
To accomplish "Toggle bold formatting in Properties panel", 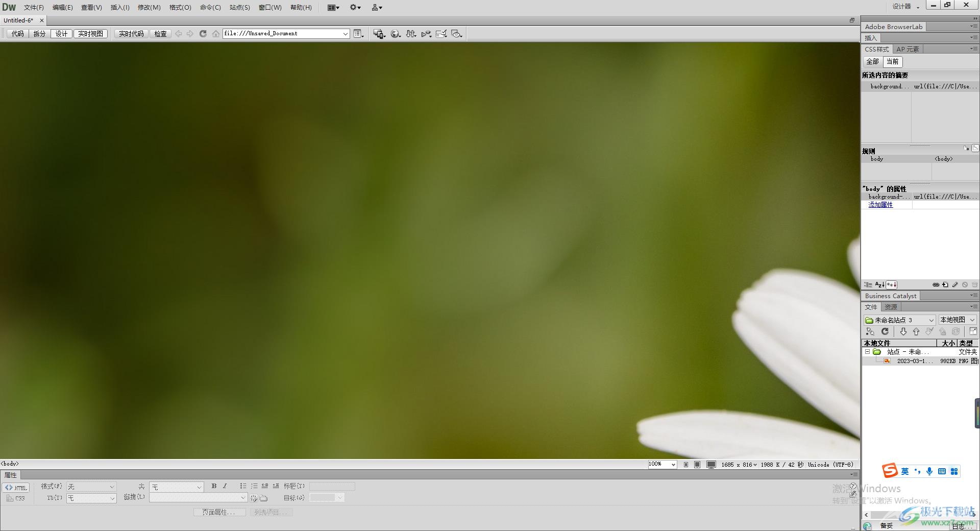I will (214, 486).
